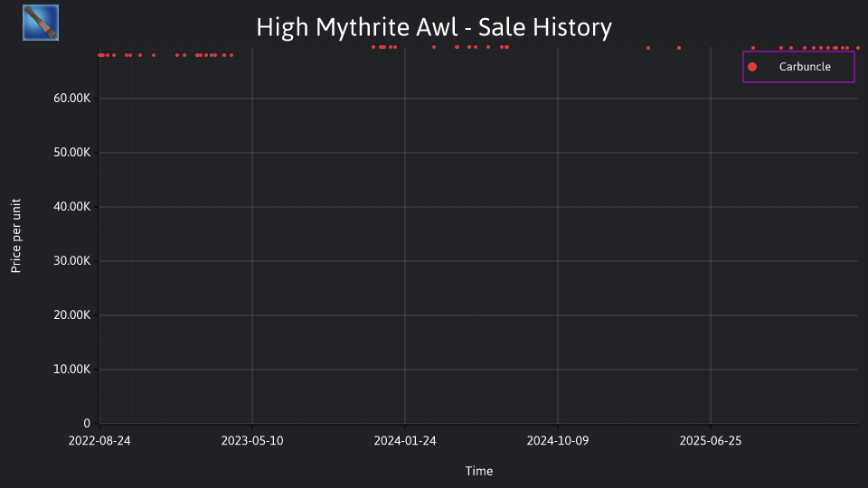Click the 0 value on price axis

point(87,424)
